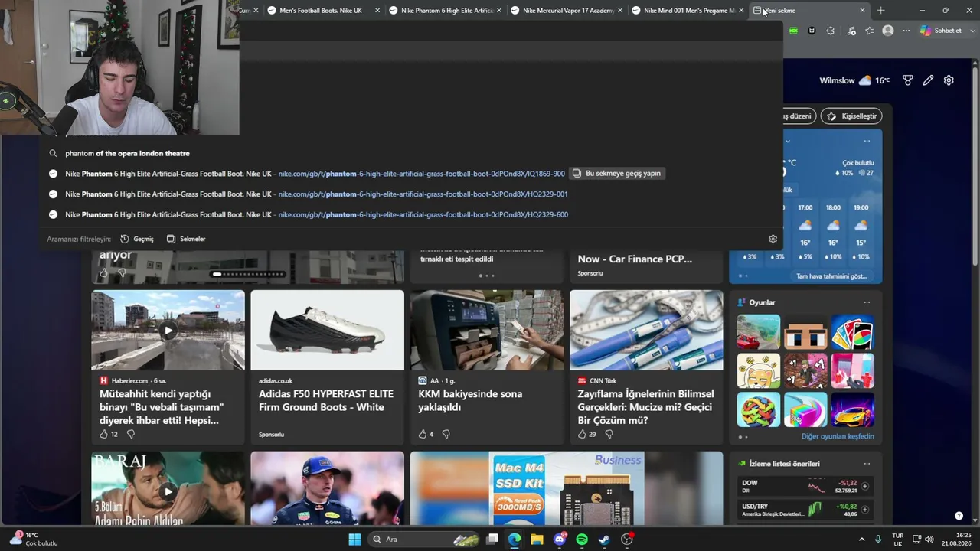This screenshot has width=980, height=551.
Task: Open the browser profile avatar
Action: pos(888,31)
